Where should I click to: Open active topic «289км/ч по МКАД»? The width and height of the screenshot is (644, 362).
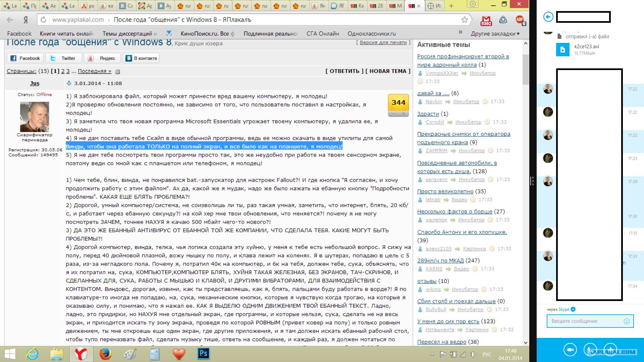click(x=440, y=260)
